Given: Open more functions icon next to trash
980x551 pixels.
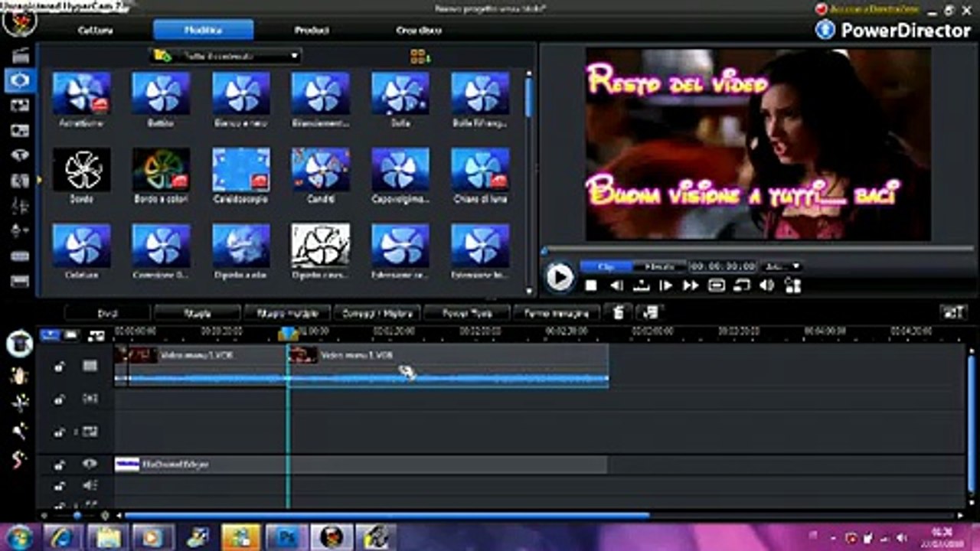Looking at the screenshot, I should [x=650, y=312].
